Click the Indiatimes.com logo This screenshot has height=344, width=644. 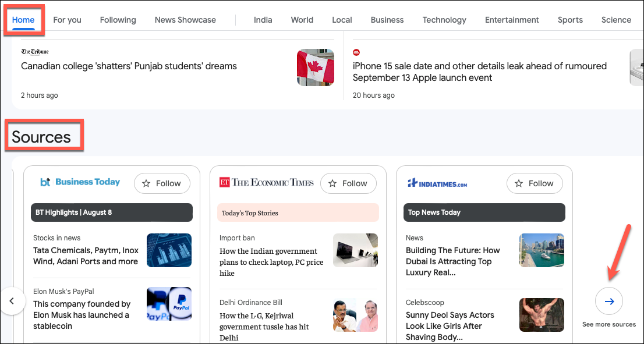point(437,183)
